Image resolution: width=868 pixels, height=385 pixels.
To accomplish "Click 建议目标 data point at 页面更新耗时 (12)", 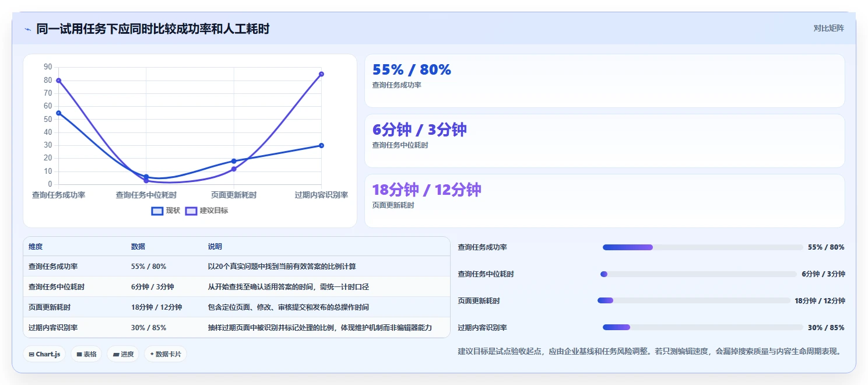I will [234, 169].
